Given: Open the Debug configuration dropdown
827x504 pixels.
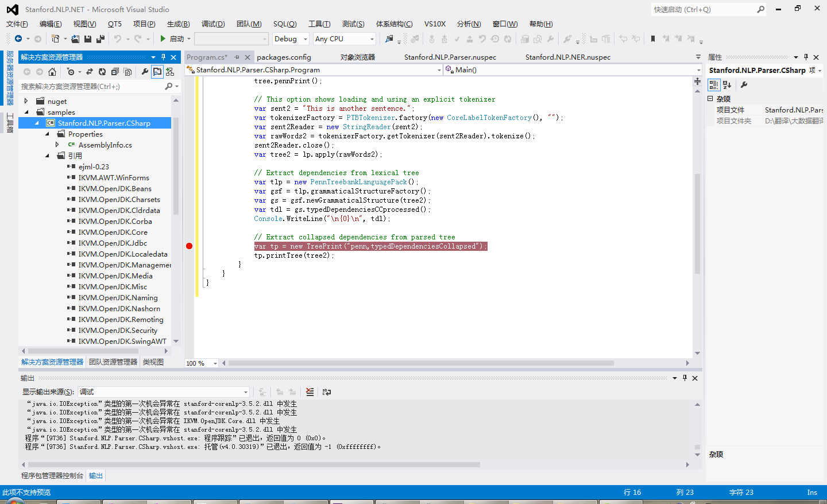Looking at the screenshot, I should click(306, 39).
